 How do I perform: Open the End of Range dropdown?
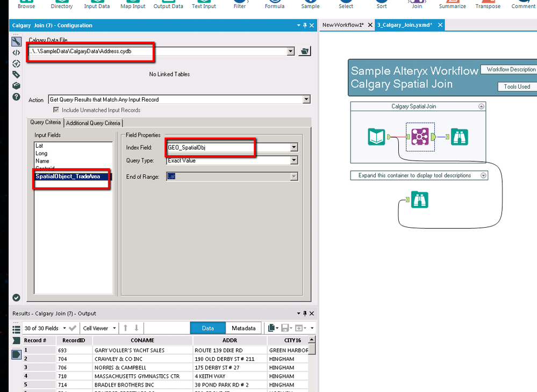[x=294, y=177]
